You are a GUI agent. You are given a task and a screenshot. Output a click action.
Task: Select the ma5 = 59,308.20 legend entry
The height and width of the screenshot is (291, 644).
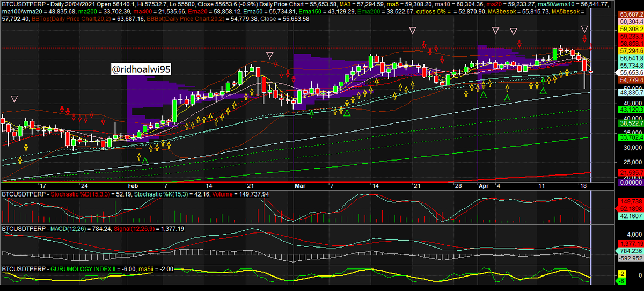pos(408,4)
